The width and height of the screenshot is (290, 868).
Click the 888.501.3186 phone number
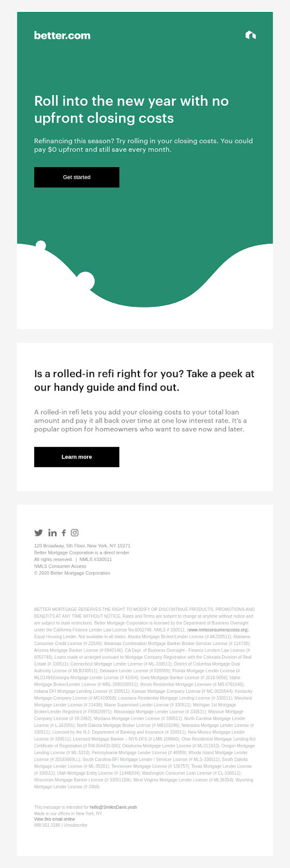47,825
